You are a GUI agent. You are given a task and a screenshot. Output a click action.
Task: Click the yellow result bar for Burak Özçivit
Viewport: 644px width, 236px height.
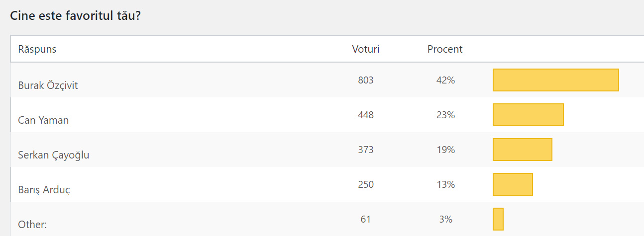coord(555,80)
